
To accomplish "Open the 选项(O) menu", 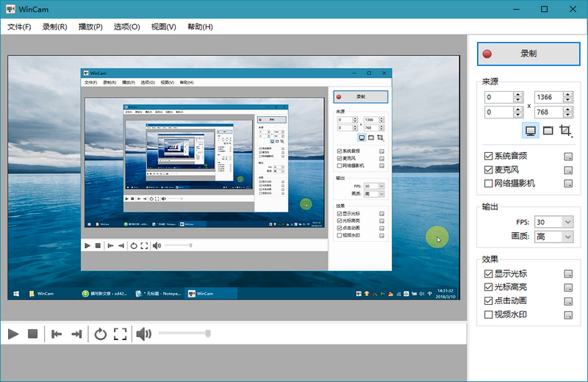I will pyautogui.click(x=126, y=27).
